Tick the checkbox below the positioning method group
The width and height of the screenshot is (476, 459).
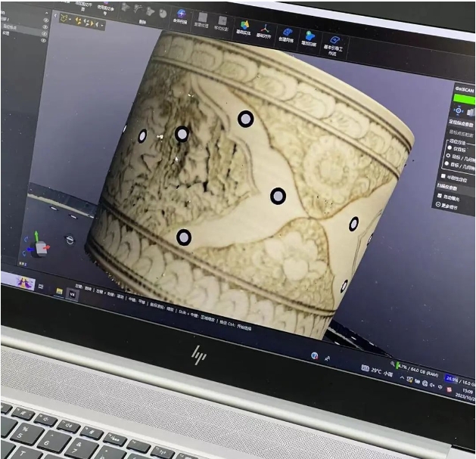coord(443,176)
